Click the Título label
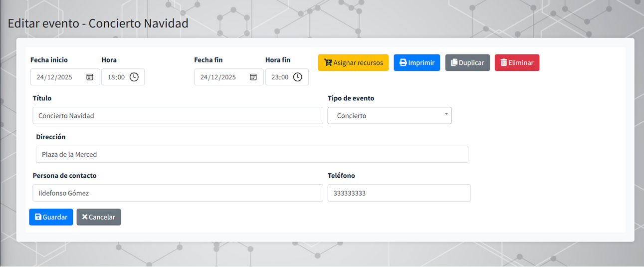 point(42,98)
